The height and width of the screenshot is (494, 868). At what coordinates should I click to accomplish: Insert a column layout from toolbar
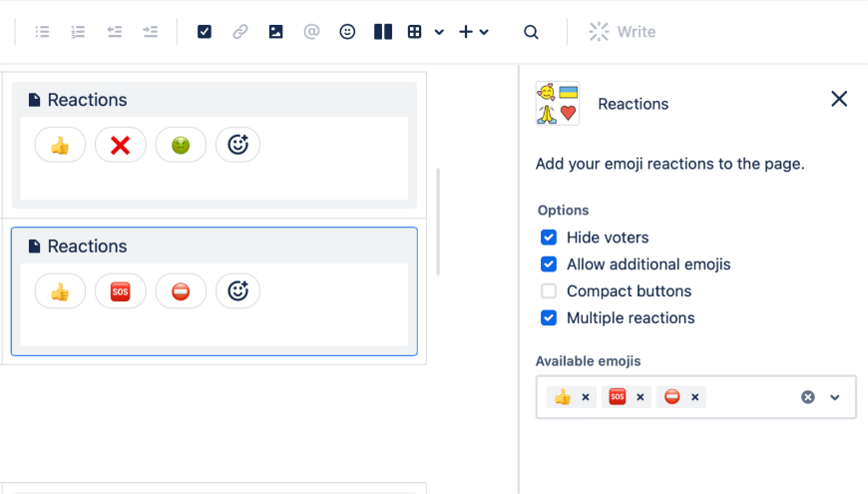coord(383,32)
